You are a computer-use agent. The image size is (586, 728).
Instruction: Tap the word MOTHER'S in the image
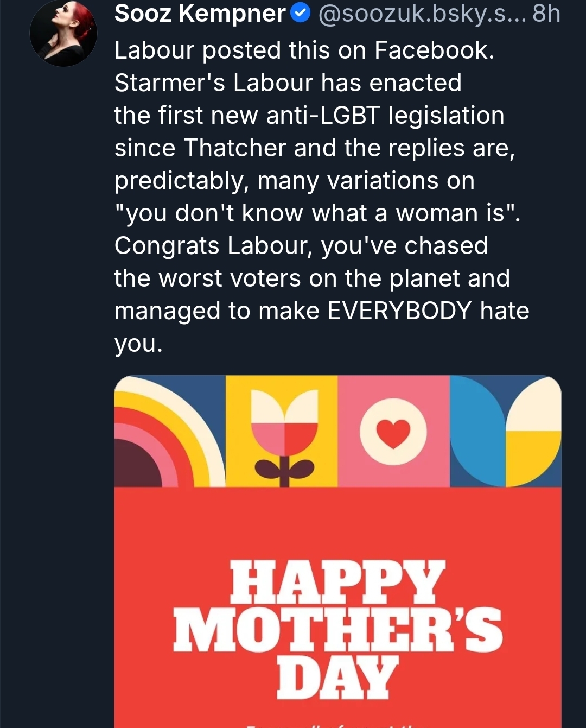(x=337, y=630)
